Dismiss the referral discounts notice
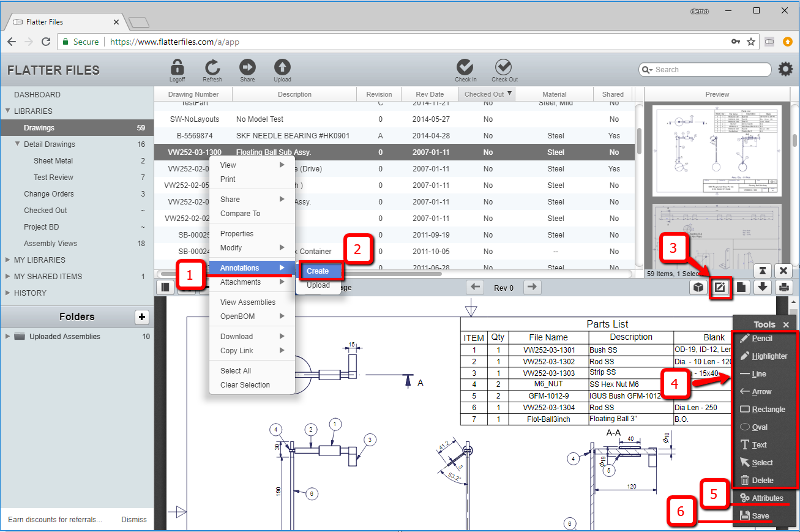 [134, 520]
